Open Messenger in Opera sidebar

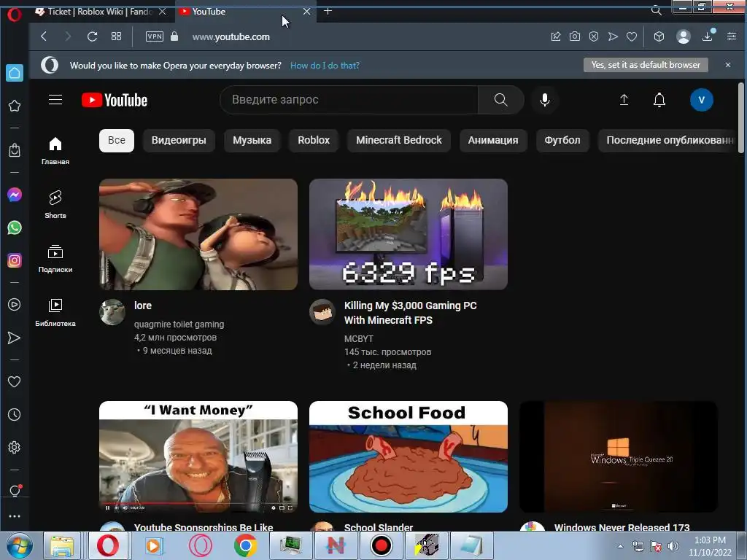pos(15,195)
